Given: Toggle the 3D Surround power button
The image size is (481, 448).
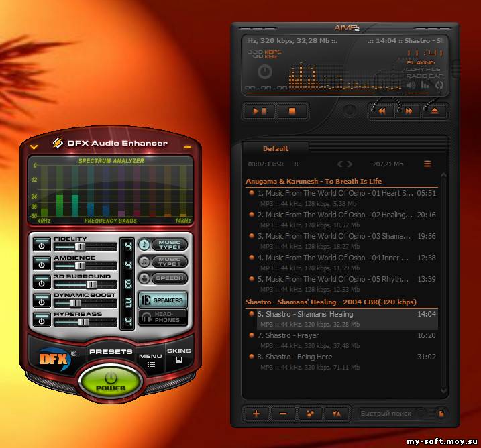Looking at the screenshot, I should [x=42, y=282].
